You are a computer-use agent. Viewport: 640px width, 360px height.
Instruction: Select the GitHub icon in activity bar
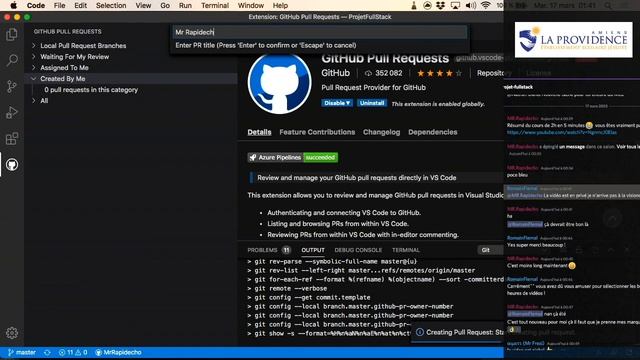tap(12, 164)
